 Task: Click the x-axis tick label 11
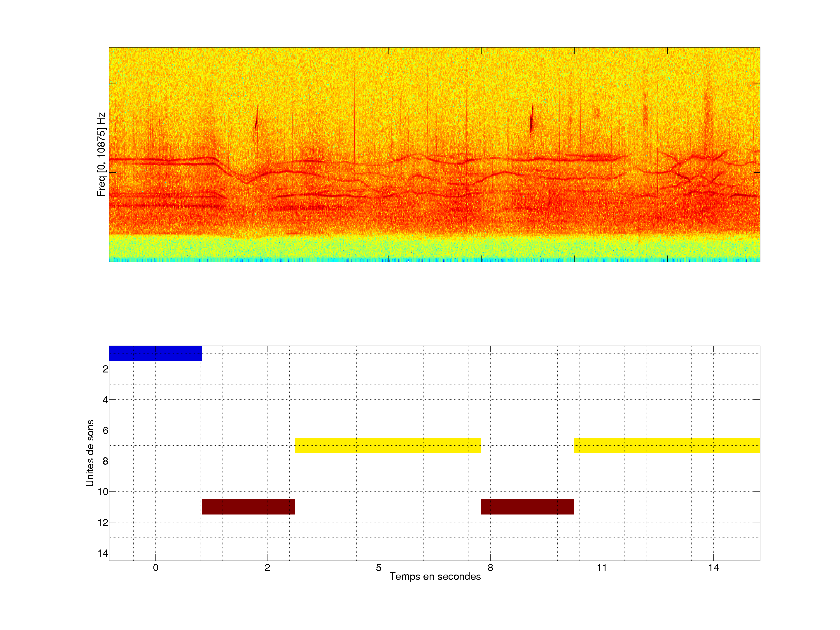(602, 568)
